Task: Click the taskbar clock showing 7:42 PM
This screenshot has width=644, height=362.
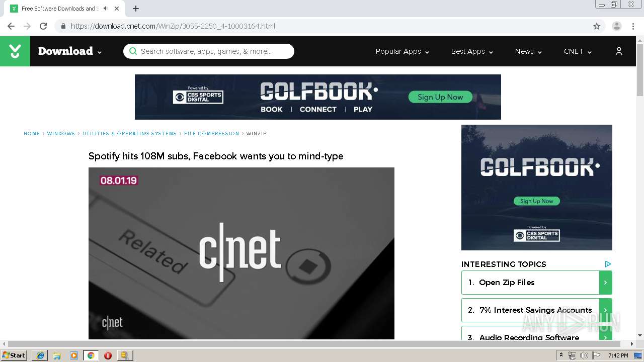Action: (618, 355)
